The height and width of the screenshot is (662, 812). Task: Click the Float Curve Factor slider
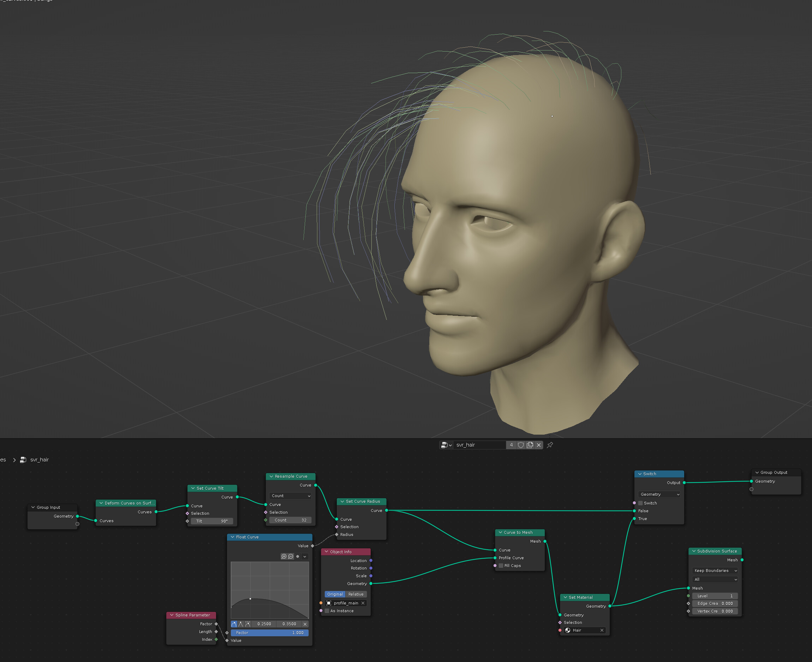(269, 633)
